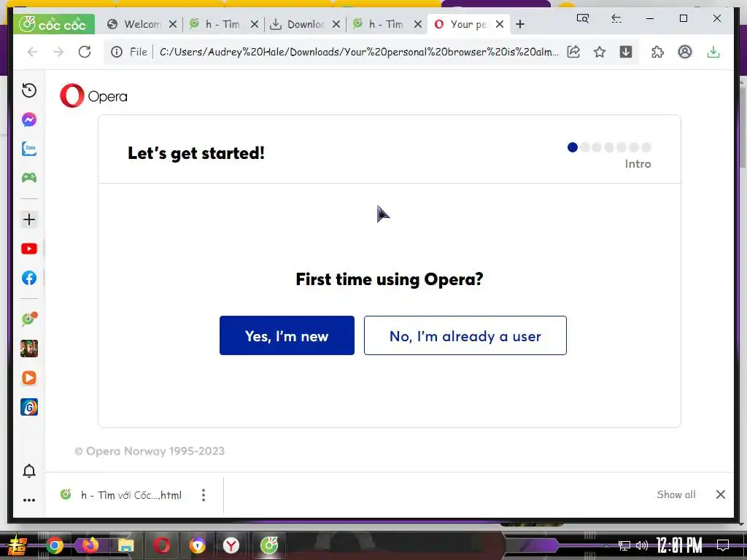Image resolution: width=747 pixels, height=560 pixels.
Task: Open the green downloads toolbar icon
Action: (713, 52)
